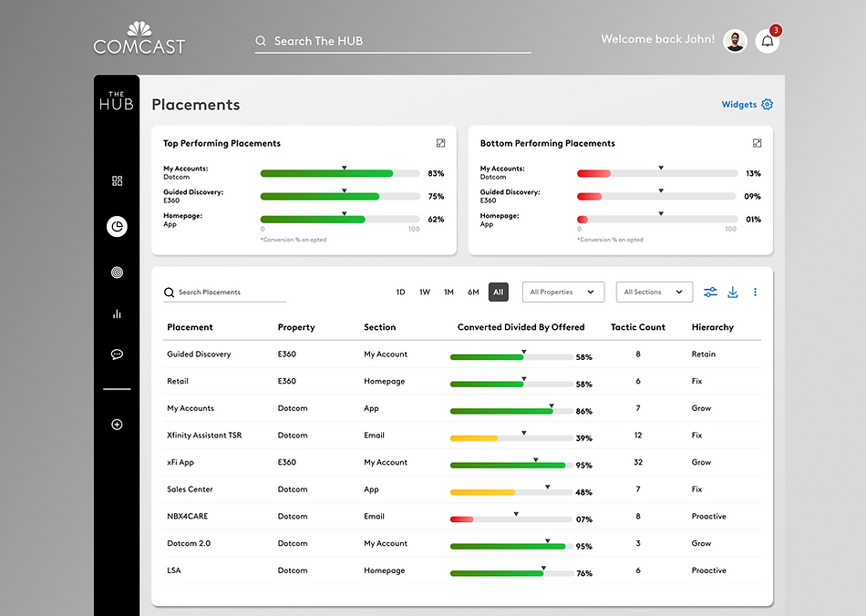Expand Top Performing Placements widget
866x616 pixels.
point(440,143)
